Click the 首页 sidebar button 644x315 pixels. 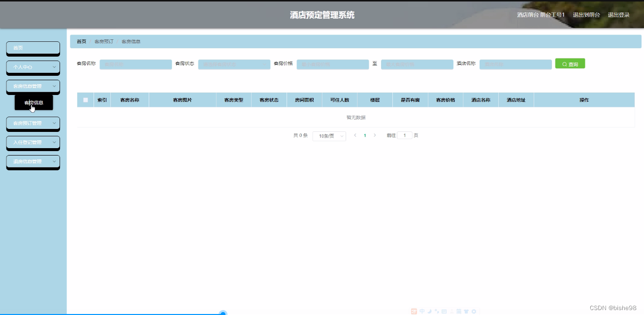(x=32, y=48)
